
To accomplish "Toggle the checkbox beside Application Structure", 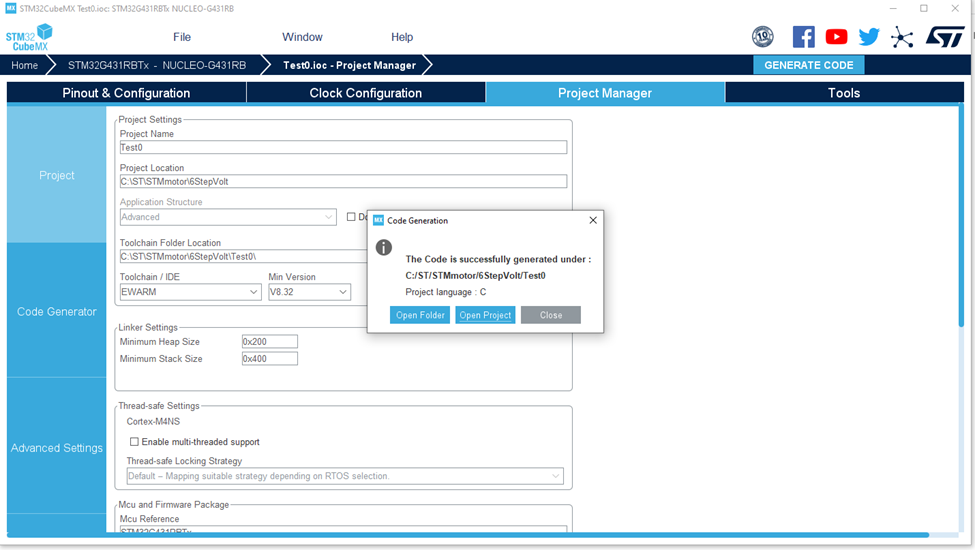I will 351,216.
